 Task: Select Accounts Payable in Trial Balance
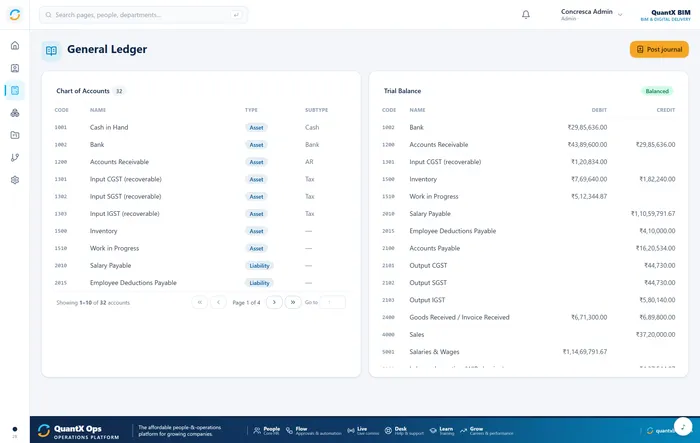pyautogui.click(x=529, y=248)
